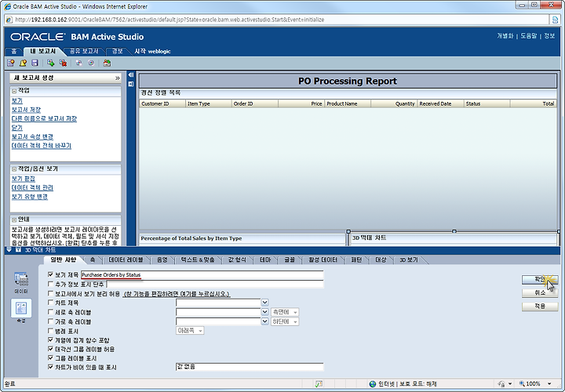Open the 세로 축 레이블 field dropdown arrow
The image size is (565, 392).
265,312
